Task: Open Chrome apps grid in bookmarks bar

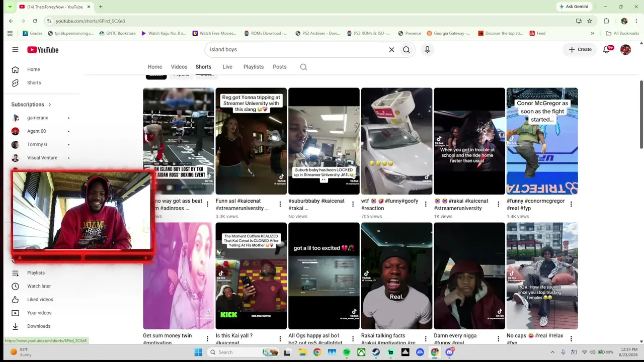Action: (10, 33)
